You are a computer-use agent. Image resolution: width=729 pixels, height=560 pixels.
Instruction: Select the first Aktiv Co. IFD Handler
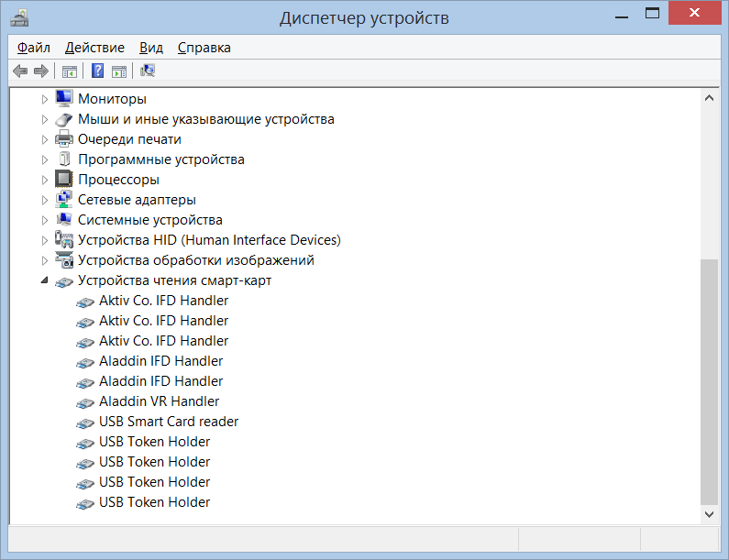pyautogui.click(x=163, y=301)
